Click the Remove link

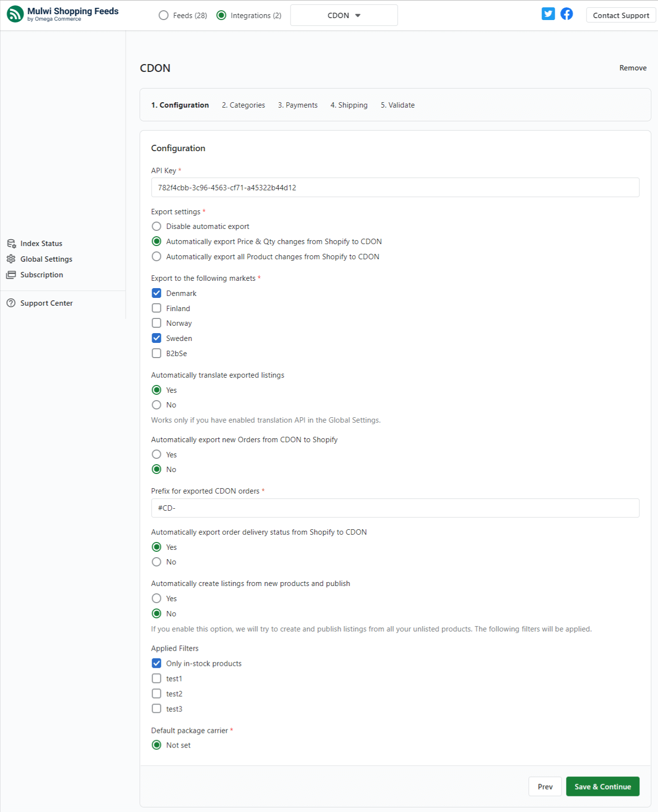point(633,68)
